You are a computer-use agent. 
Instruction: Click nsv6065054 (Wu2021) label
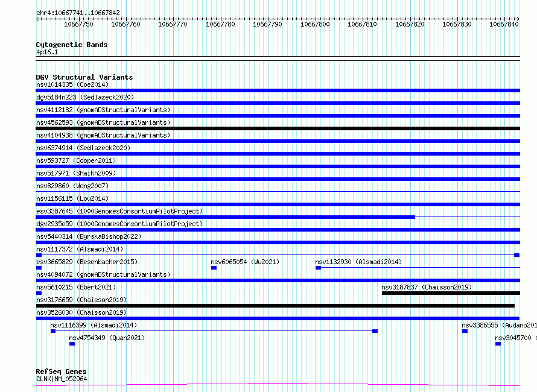245,262
